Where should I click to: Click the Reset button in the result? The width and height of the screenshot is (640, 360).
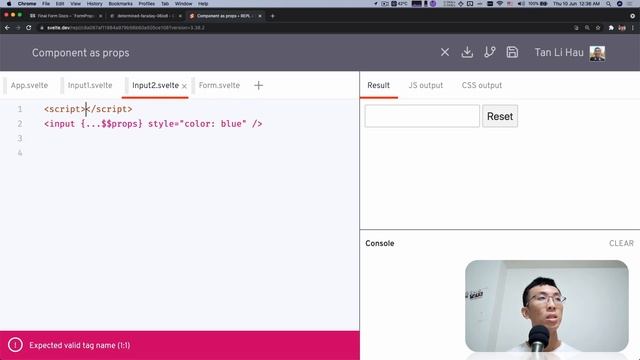[x=500, y=116]
